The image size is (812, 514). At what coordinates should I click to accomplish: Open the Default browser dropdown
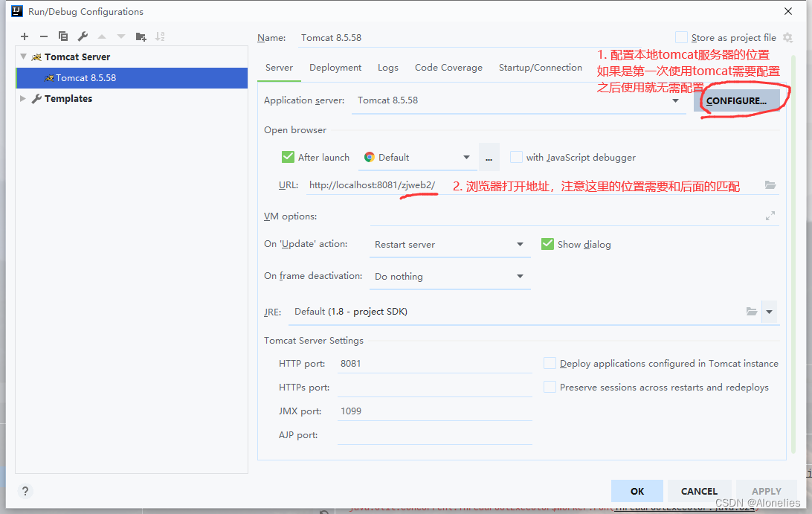pos(466,158)
